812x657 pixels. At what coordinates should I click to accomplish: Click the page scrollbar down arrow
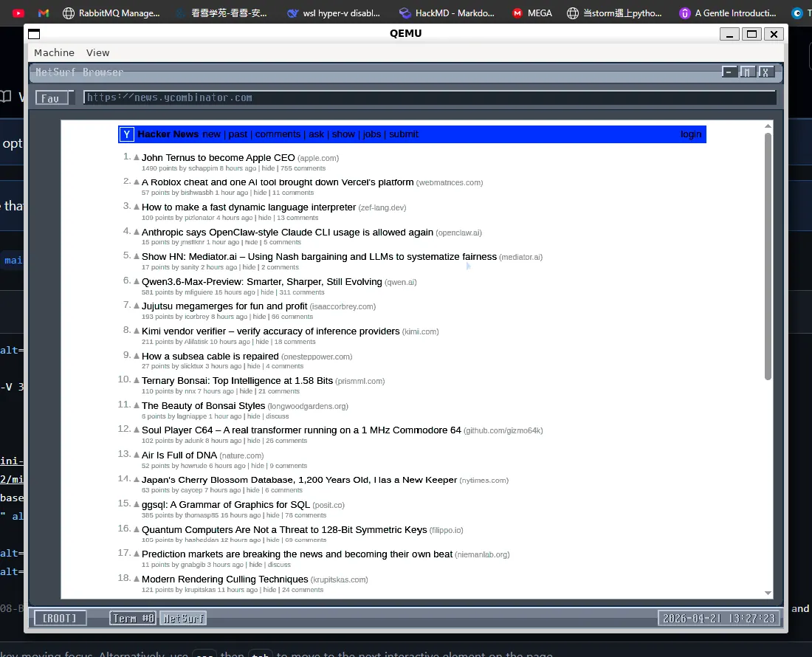click(x=768, y=594)
